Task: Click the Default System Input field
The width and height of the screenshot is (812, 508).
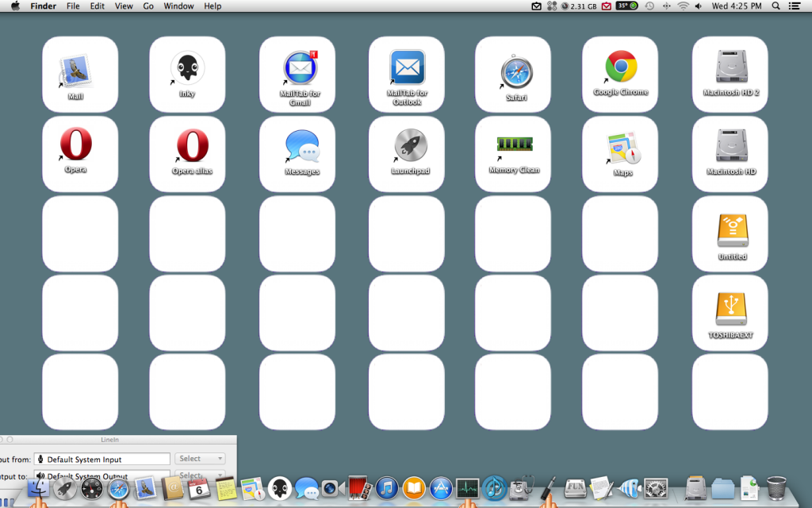Action: pyautogui.click(x=102, y=460)
